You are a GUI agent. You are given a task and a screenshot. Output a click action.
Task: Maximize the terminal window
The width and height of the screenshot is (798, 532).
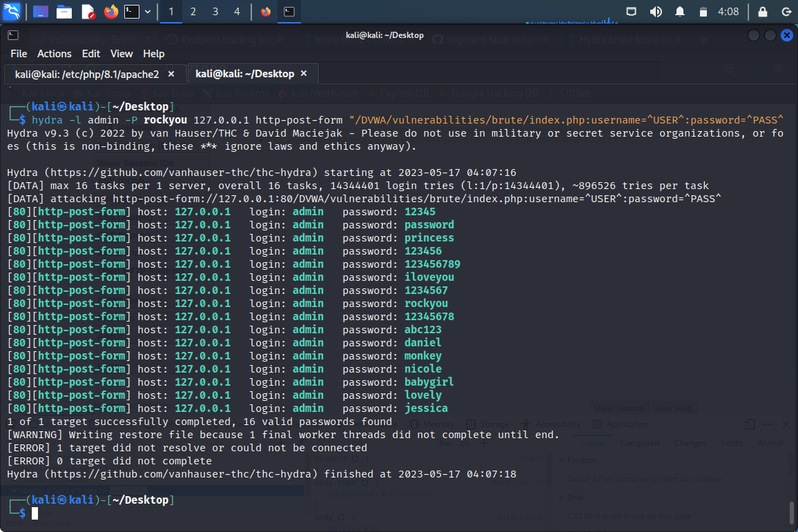(x=770, y=35)
